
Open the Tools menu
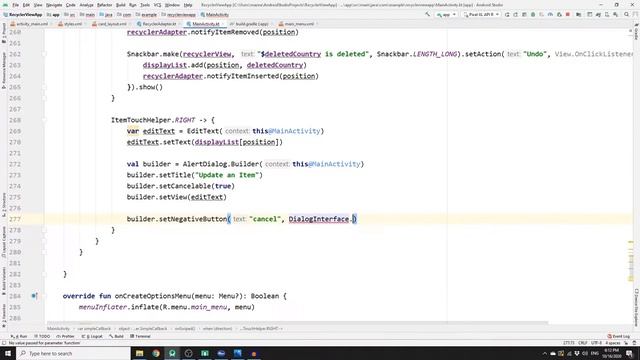(145, 5)
